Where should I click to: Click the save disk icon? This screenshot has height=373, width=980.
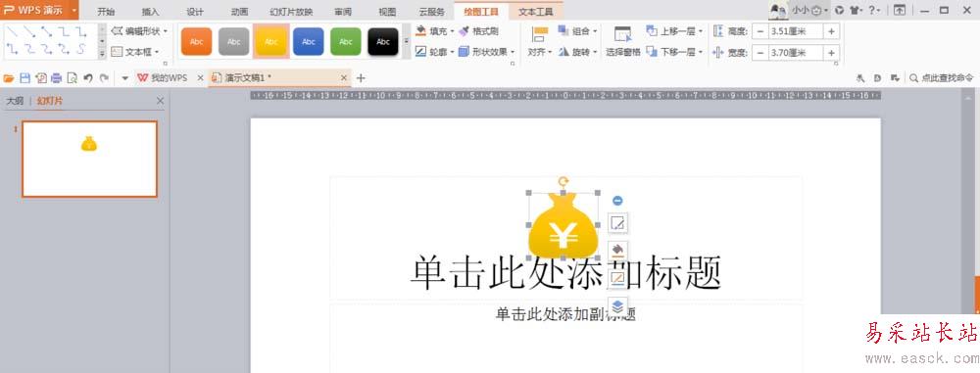coord(25,78)
